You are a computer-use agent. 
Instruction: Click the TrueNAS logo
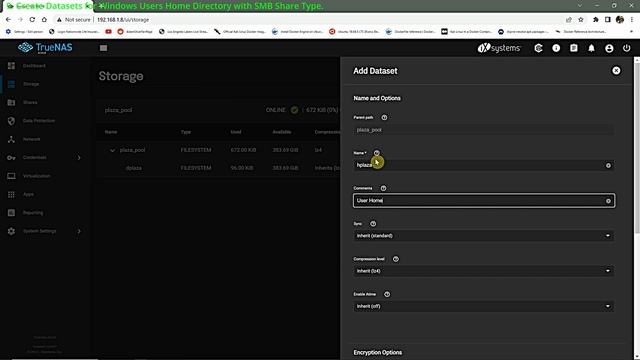coord(45,48)
